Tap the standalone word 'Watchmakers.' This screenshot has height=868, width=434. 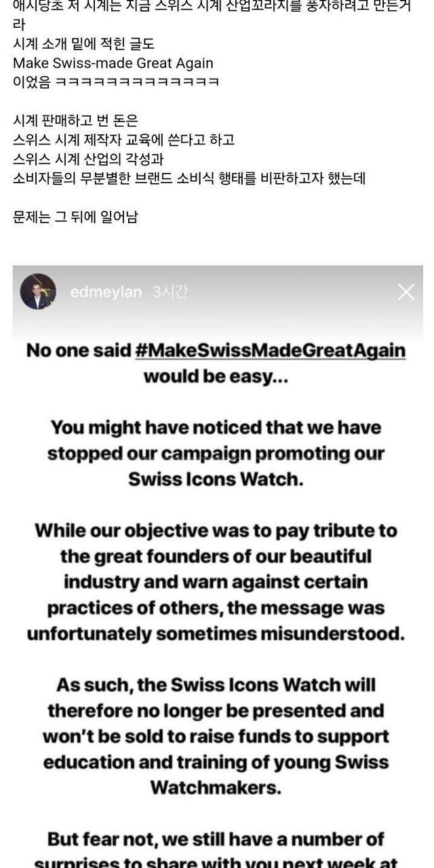[216, 787]
